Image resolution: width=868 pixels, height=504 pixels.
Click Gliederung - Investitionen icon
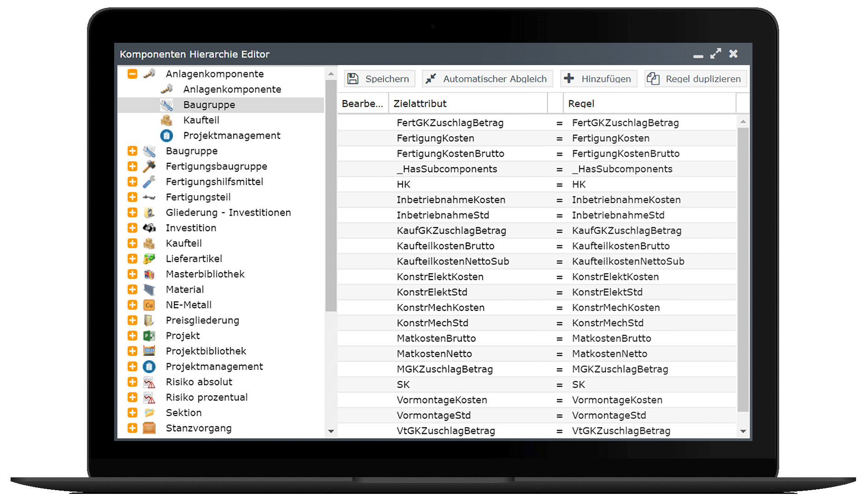pyautogui.click(x=149, y=212)
